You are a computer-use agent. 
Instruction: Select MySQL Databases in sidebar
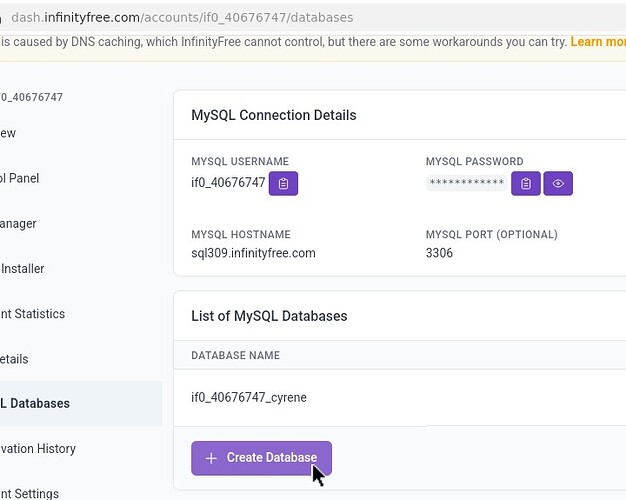35,403
